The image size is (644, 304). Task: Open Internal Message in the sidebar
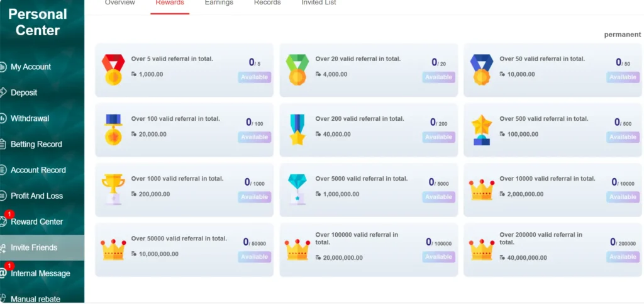[x=40, y=274]
